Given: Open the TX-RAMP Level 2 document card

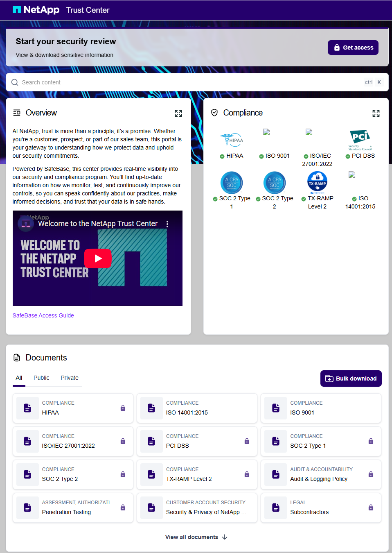Looking at the screenshot, I should click(x=197, y=474).
